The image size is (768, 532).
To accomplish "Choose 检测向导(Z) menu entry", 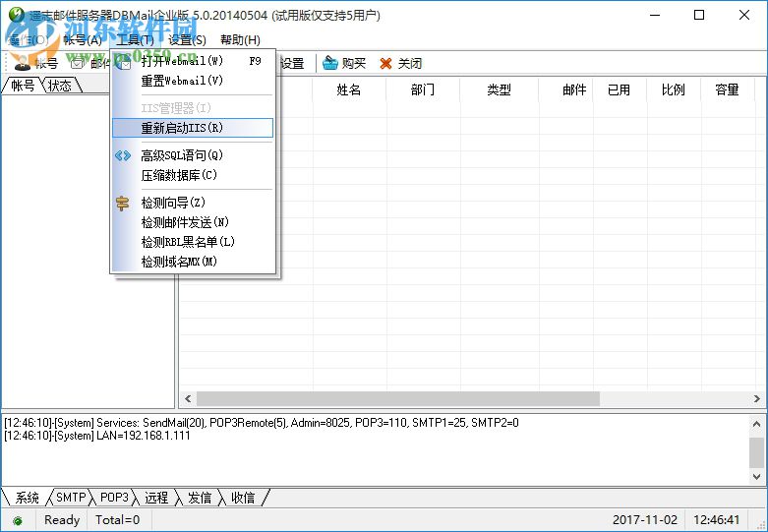I will click(193, 203).
